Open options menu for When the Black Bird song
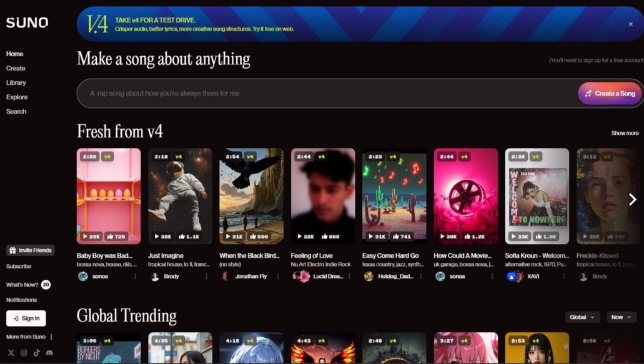 (x=278, y=277)
